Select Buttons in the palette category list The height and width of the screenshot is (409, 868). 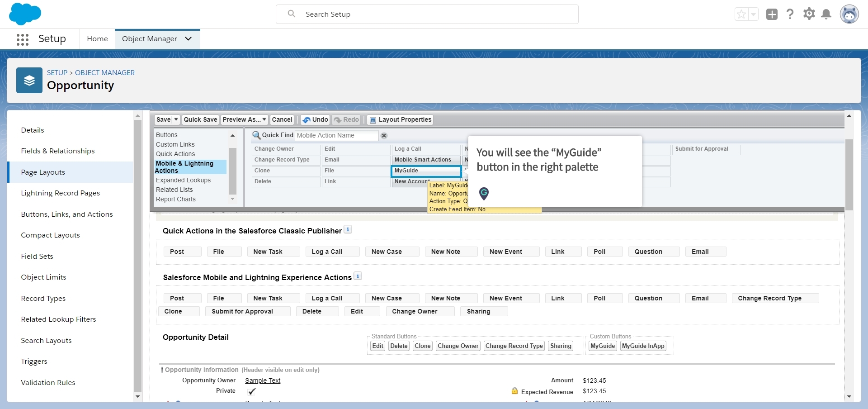167,135
